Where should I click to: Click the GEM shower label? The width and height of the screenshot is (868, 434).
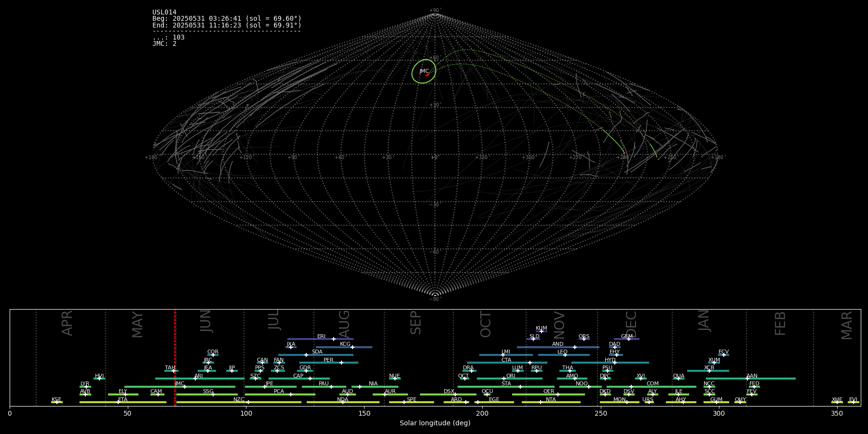pos(627,337)
